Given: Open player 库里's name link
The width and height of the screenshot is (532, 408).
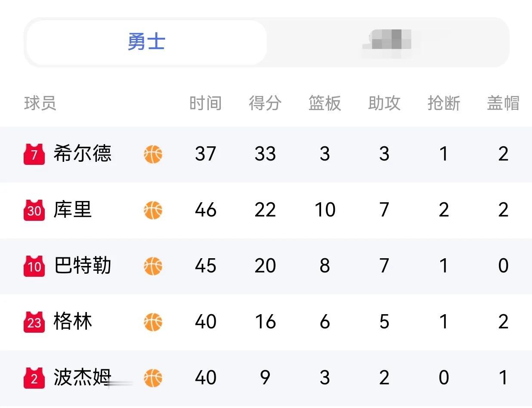Looking at the screenshot, I should coord(73,210).
